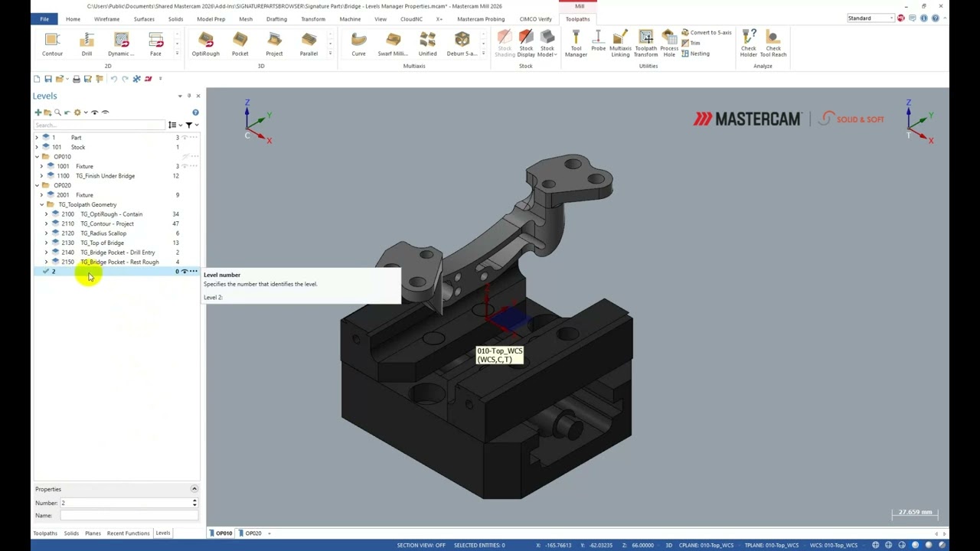Expand level 101 Stock

37,147
